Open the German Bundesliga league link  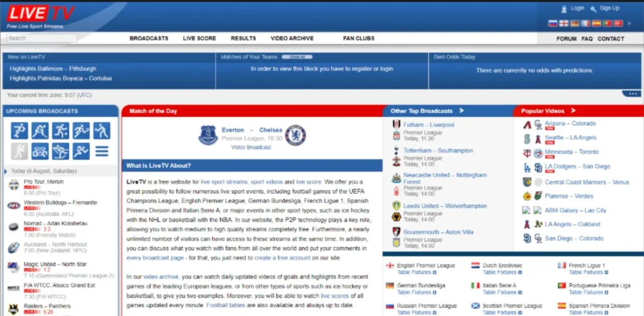point(421,286)
